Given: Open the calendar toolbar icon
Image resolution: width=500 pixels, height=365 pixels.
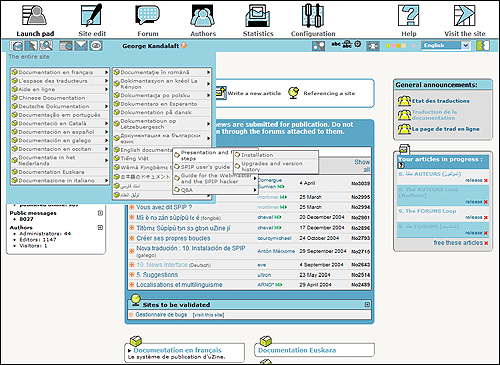Looking at the screenshot, I should coord(66,45).
